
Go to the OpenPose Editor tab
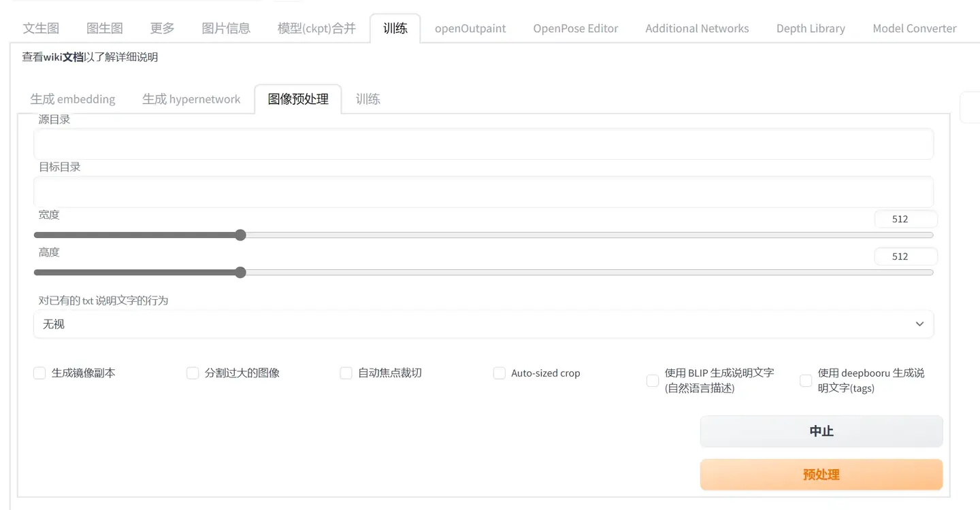(575, 29)
